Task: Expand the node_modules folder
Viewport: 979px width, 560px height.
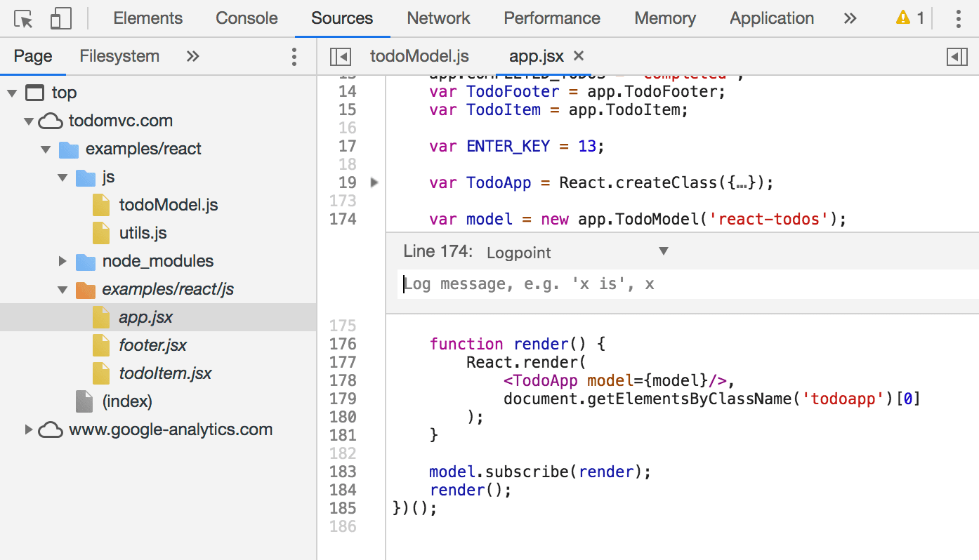Action: click(x=63, y=261)
